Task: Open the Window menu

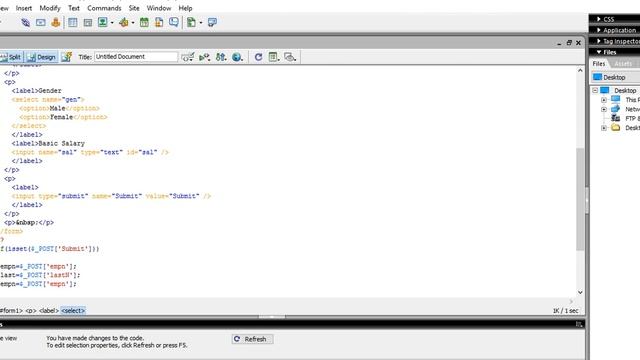Action: click(x=159, y=8)
